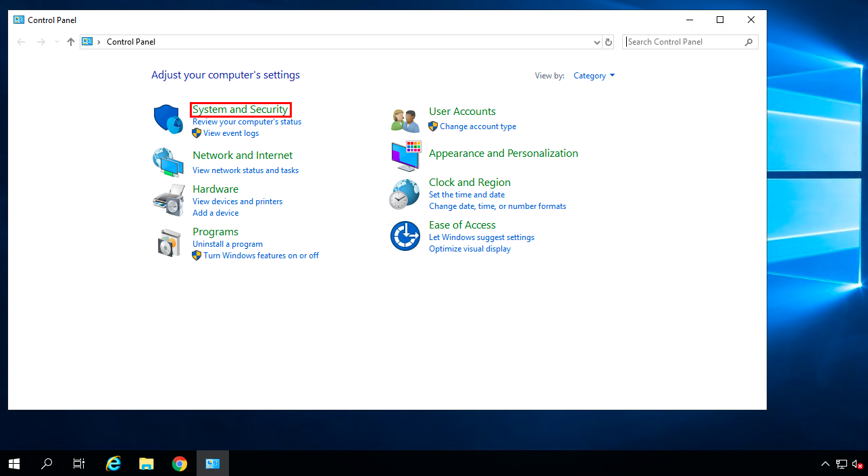The width and height of the screenshot is (868, 476).
Task: Click the network icon in system tray
Action: click(x=842, y=464)
